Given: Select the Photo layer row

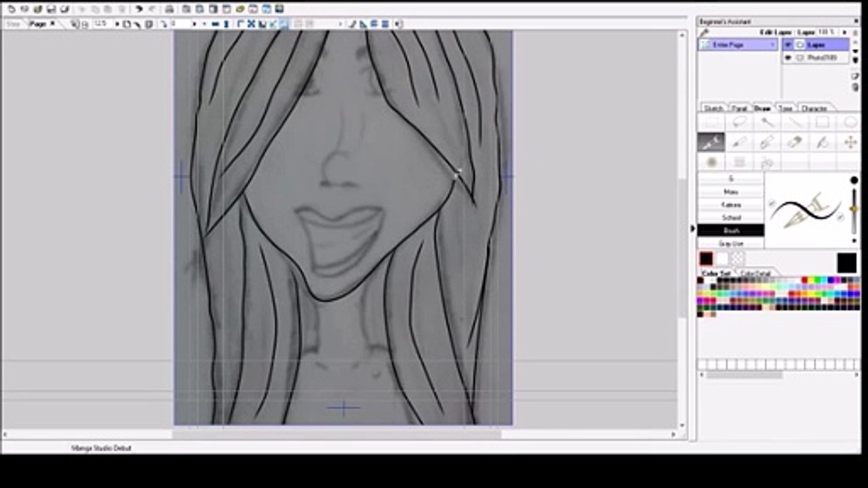Looking at the screenshot, I should (x=816, y=58).
